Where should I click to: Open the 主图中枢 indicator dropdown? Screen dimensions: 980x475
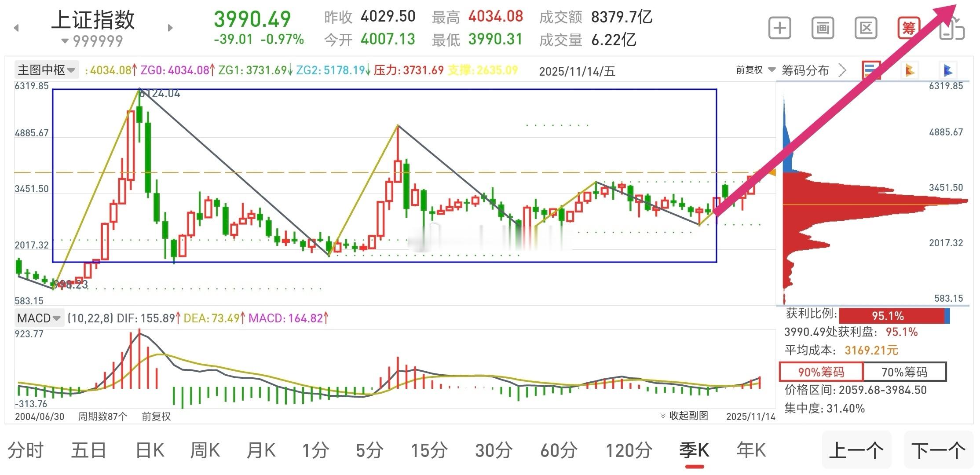click(x=46, y=70)
